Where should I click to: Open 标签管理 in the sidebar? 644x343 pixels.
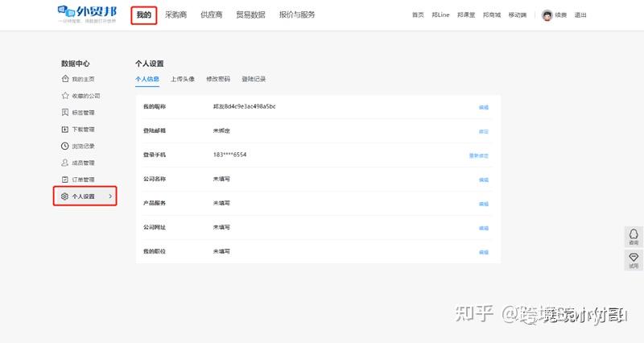pyautogui.click(x=84, y=113)
